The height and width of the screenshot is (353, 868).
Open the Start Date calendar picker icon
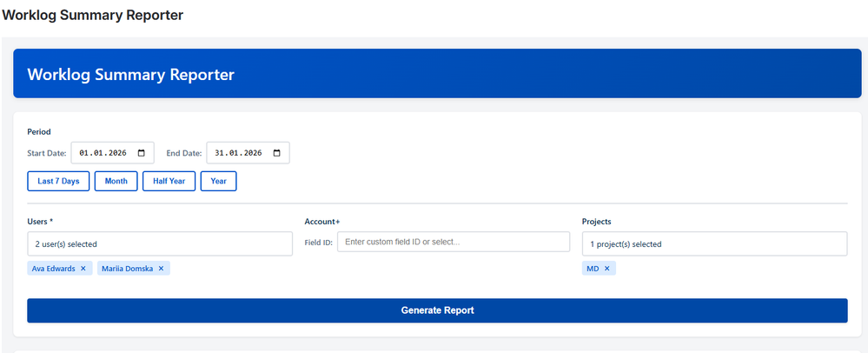click(142, 153)
